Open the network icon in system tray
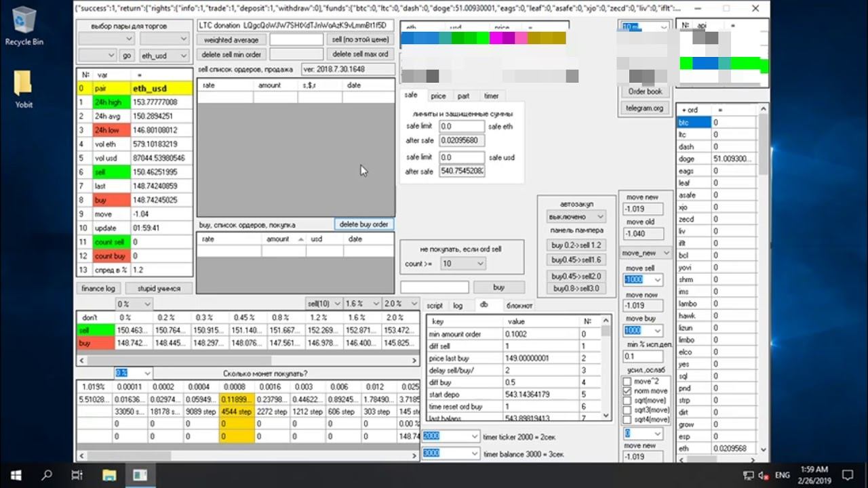This screenshot has height=488, width=868. [x=749, y=475]
